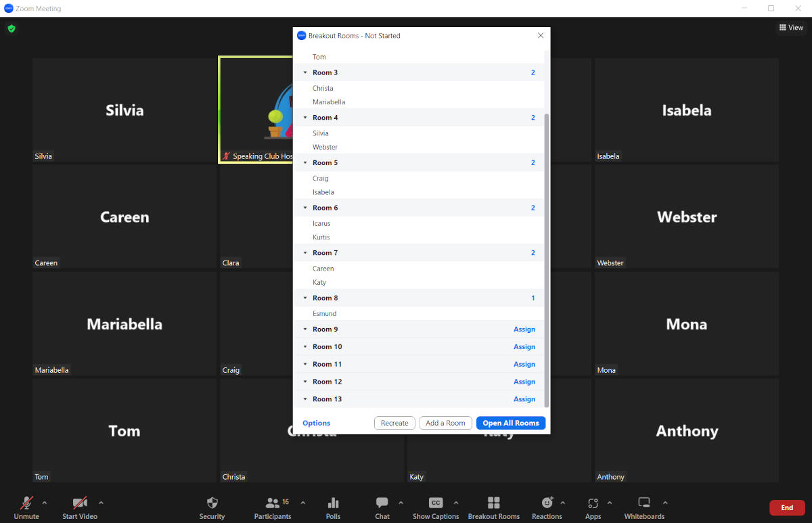Screen dimensions: 812x523
Task: Click Assign for Room 9
Action: tap(524, 329)
